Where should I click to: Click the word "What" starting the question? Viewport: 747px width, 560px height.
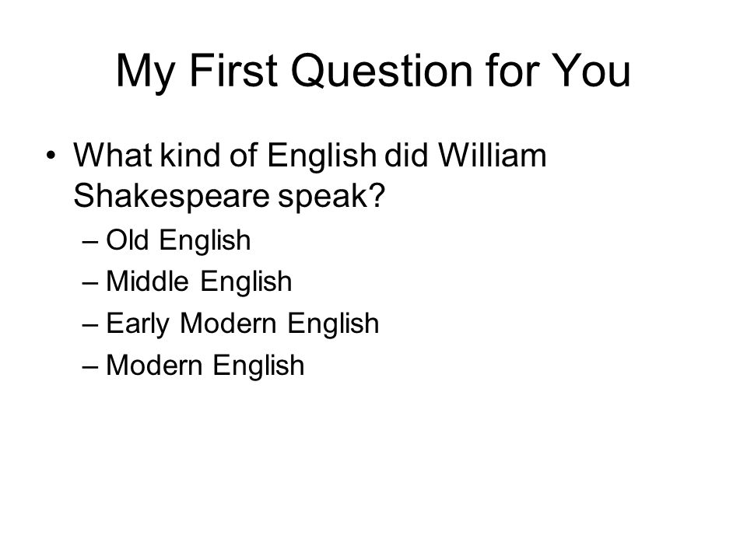click(x=114, y=156)
